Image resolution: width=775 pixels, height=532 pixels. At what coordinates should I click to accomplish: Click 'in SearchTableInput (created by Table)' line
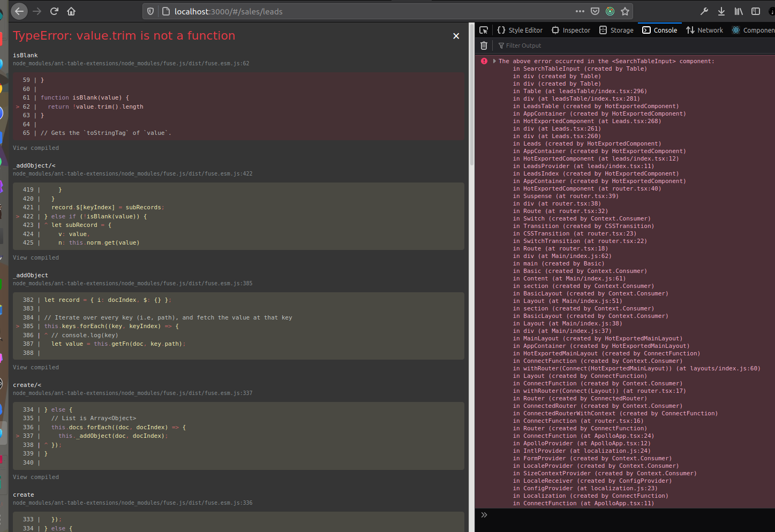[x=580, y=69]
